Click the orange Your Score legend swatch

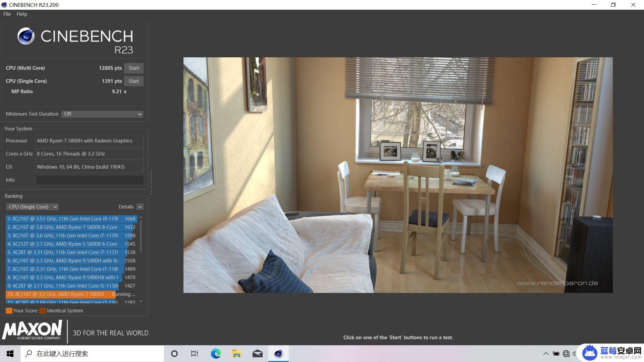coord(9,311)
